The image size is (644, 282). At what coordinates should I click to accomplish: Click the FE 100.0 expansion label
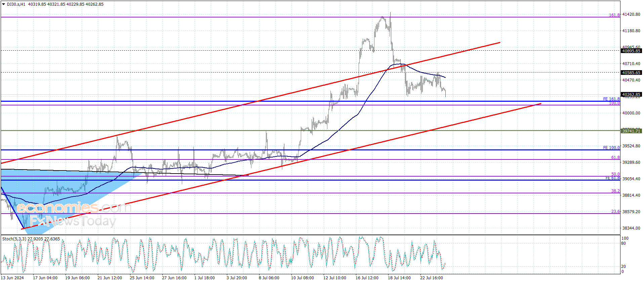611,148
